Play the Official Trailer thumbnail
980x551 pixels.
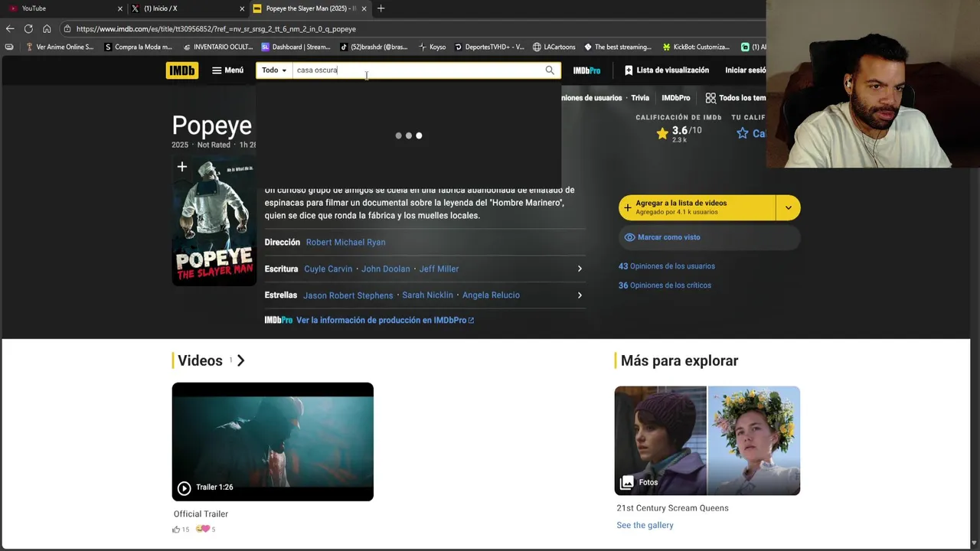pyautogui.click(x=273, y=442)
